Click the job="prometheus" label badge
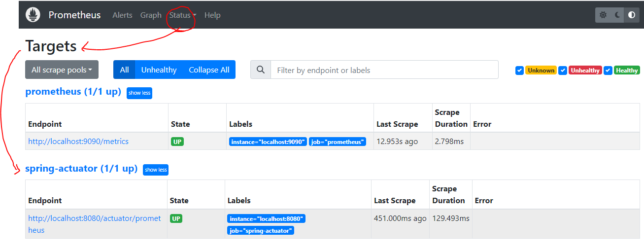 (338, 142)
